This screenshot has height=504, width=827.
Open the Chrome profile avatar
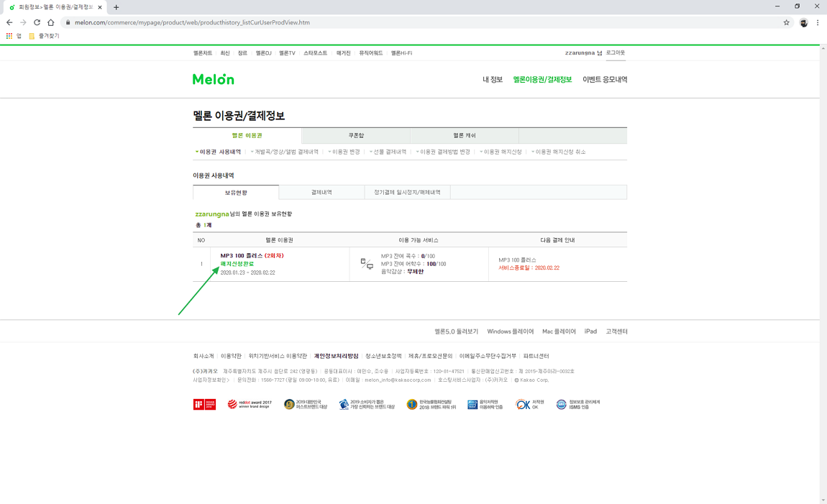[803, 23]
